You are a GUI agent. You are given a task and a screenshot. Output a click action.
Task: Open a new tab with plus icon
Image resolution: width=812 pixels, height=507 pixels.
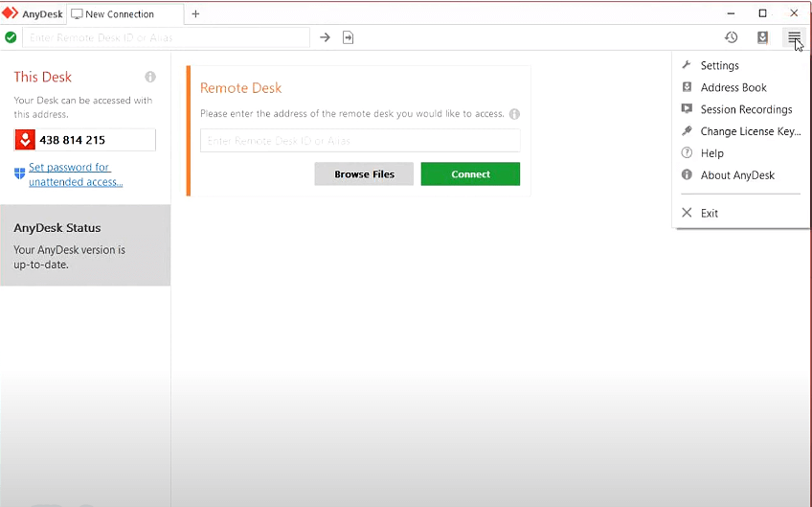pos(195,14)
